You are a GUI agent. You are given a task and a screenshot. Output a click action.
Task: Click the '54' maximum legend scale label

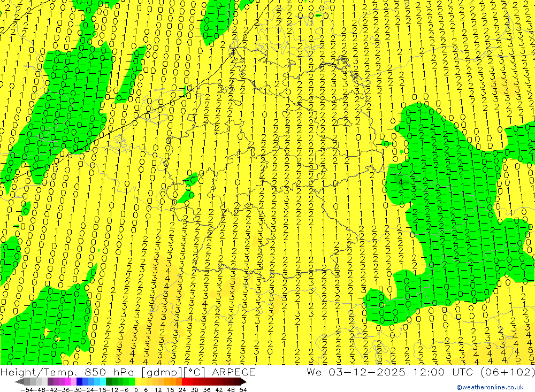243,390
